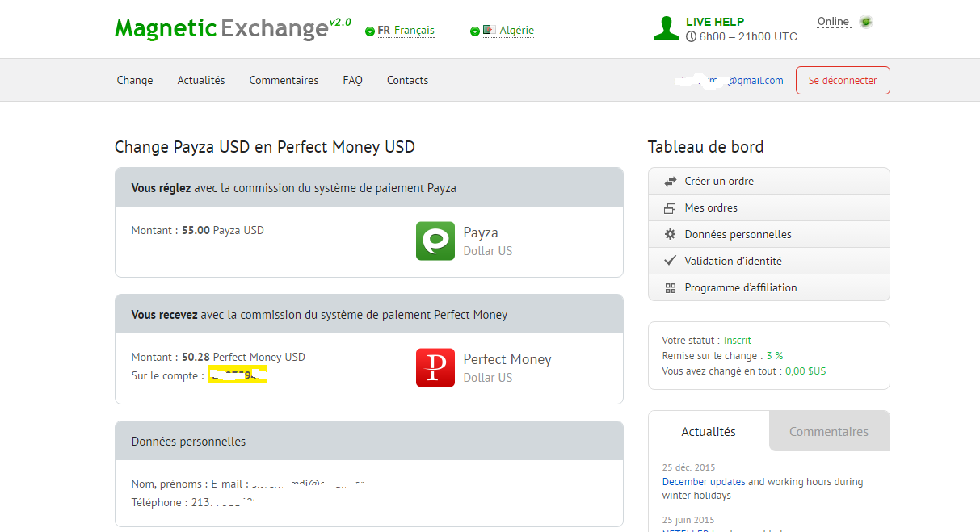Viewport: 980px width, 532px height.
Task: Click the Change Payza USD en Perfect Money USD heading
Action: coord(265,147)
